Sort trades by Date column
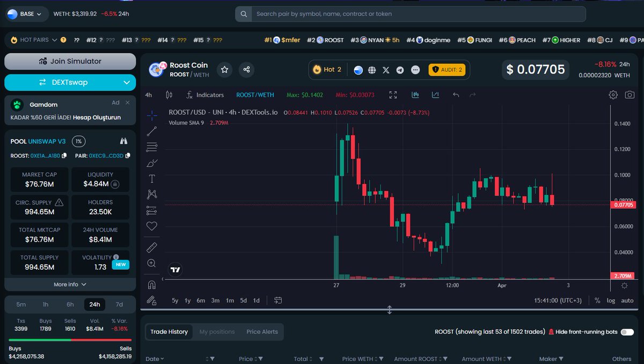 coord(155,359)
